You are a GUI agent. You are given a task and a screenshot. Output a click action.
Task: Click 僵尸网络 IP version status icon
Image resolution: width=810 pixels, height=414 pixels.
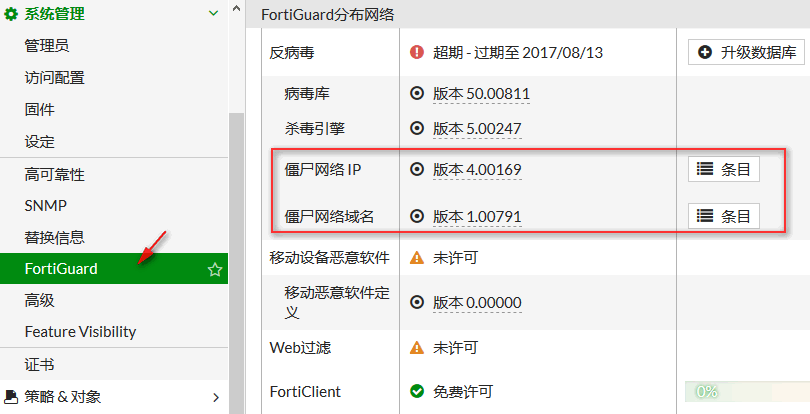(417, 169)
